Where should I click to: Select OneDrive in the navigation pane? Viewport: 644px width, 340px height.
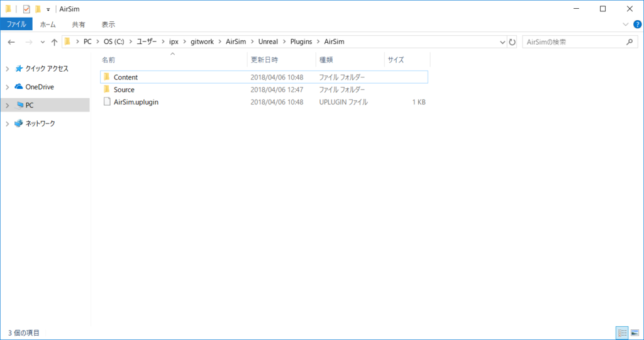coord(40,87)
